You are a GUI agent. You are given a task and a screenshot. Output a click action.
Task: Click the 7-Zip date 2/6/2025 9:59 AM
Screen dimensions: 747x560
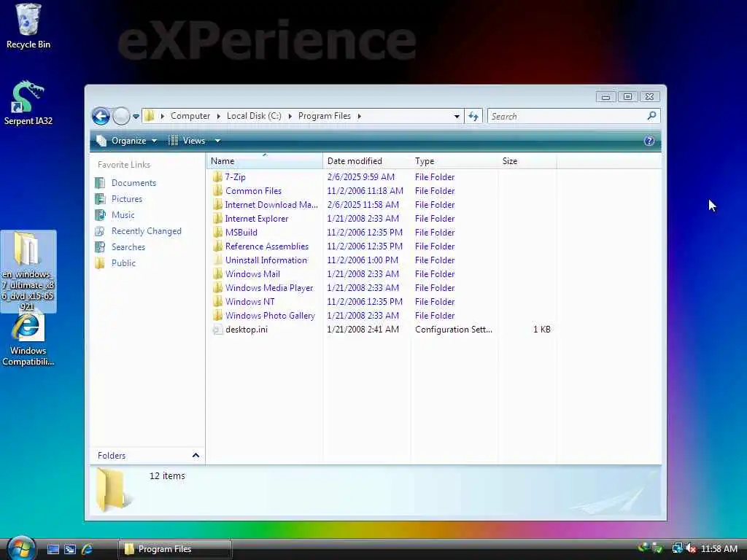tap(360, 177)
